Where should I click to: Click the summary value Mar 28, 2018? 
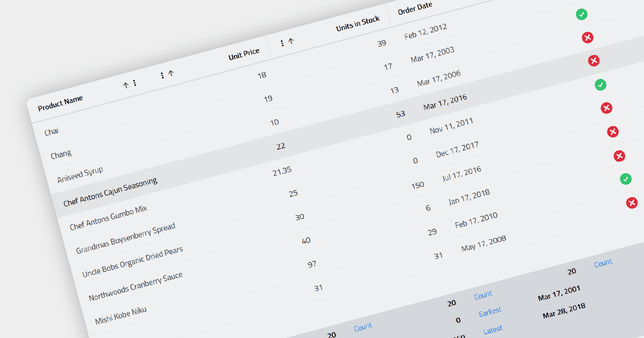pos(564,311)
